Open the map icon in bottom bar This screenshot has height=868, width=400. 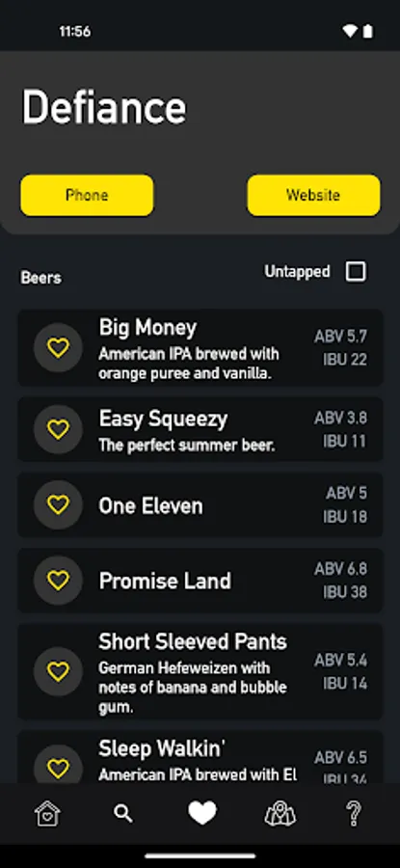280,814
